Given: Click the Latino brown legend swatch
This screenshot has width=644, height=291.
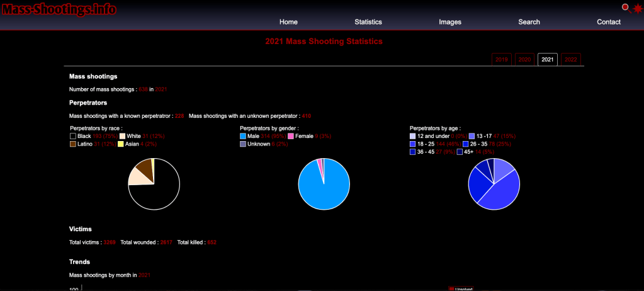Looking at the screenshot, I should tap(73, 144).
